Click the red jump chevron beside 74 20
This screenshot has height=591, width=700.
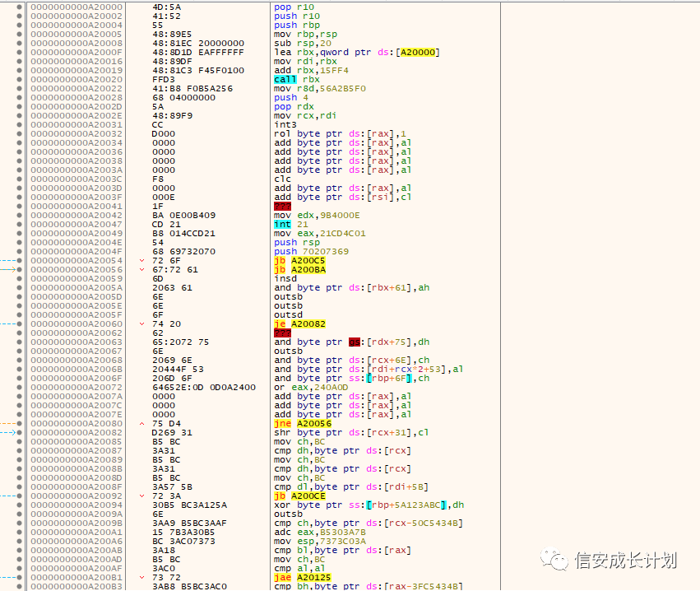(x=142, y=323)
